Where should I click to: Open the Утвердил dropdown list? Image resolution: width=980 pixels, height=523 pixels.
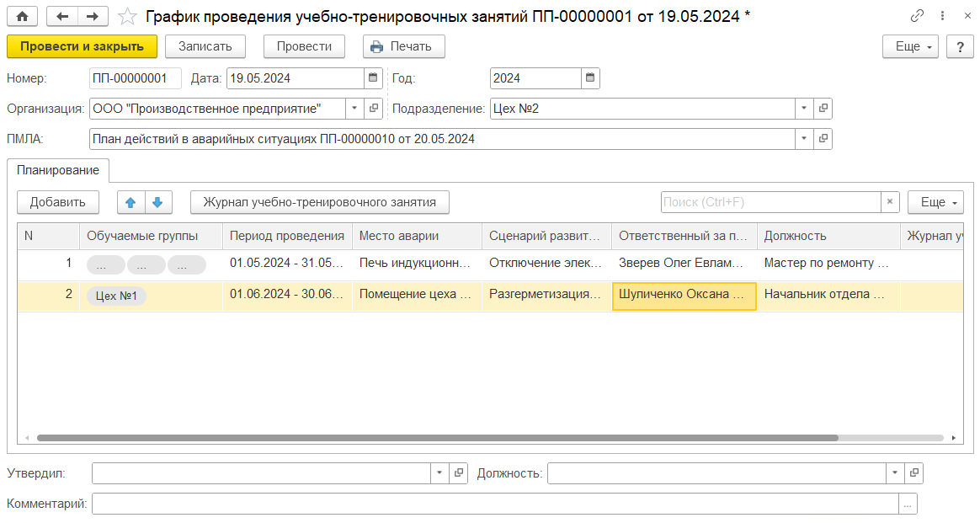tap(439, 473)
